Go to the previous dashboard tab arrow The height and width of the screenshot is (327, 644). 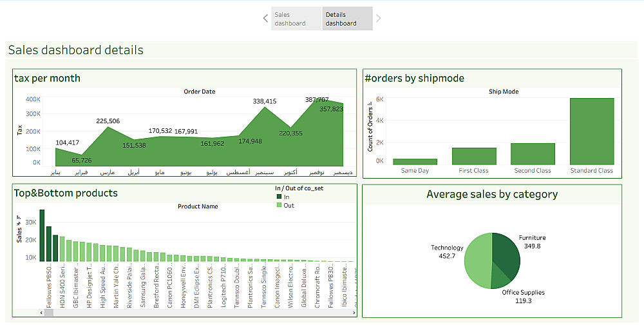point(265,18)
